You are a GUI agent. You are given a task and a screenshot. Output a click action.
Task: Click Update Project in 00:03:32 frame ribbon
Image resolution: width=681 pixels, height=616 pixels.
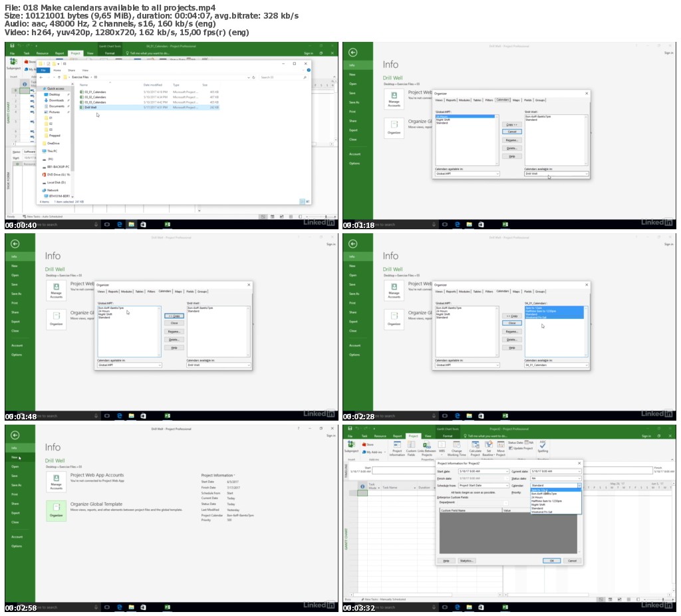[520, 448]
